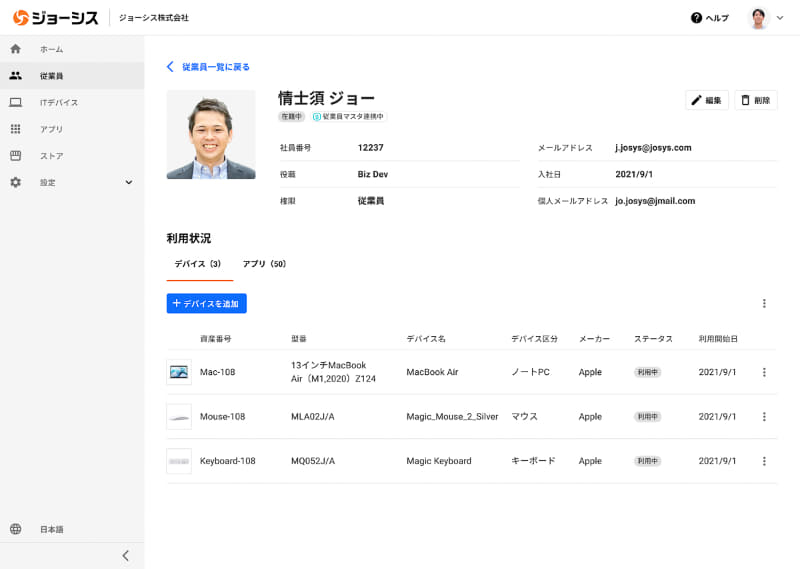Image resolution: width=800 pixels, height=569 pixels.
Task: Click the ジョーシス株式会社 company name
Action: (x=154, y=17)
